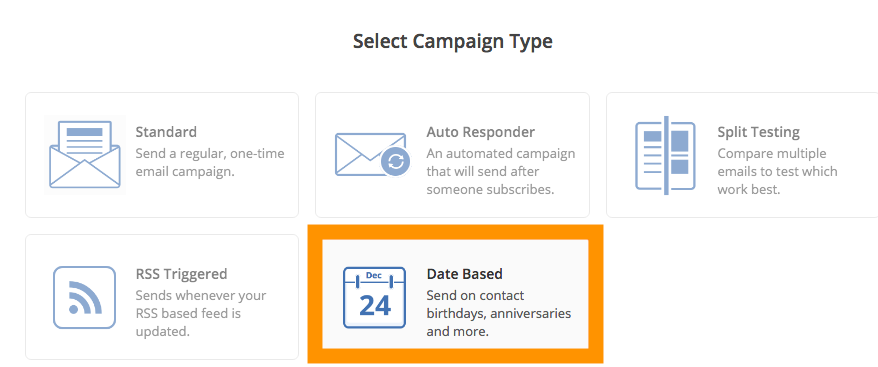
Task: Click the Split Testing columns icon
Action: pos(665,155)
